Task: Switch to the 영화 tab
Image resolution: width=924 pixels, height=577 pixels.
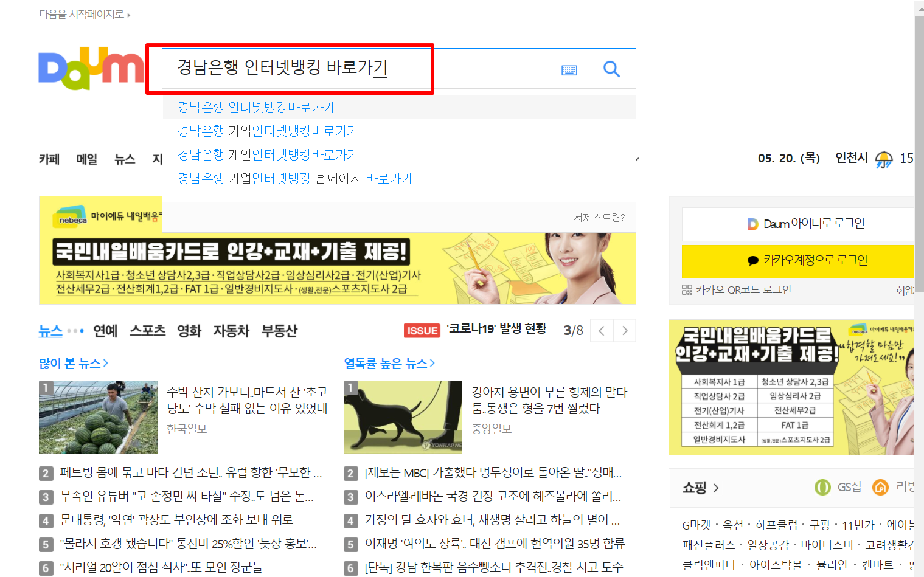Action: [x=189, y=331]
